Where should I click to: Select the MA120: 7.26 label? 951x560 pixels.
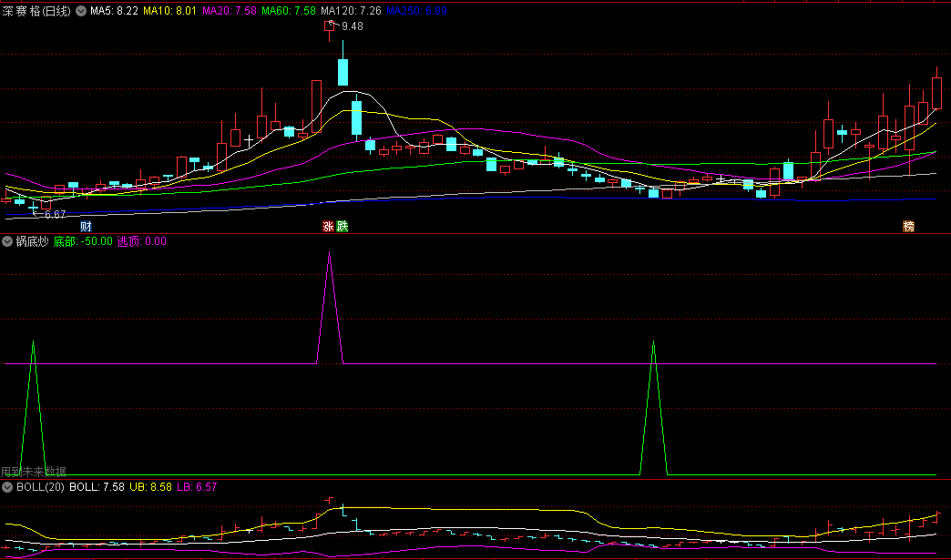pos(352,11)
